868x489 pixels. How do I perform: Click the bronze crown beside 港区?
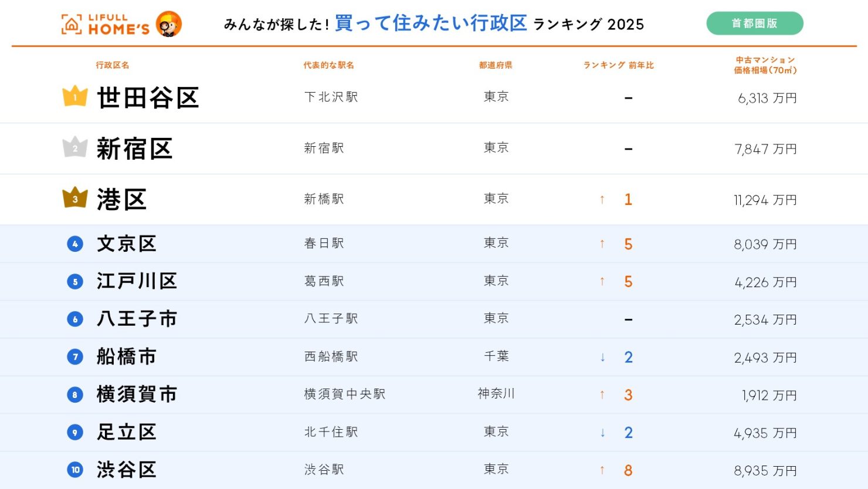75,197
